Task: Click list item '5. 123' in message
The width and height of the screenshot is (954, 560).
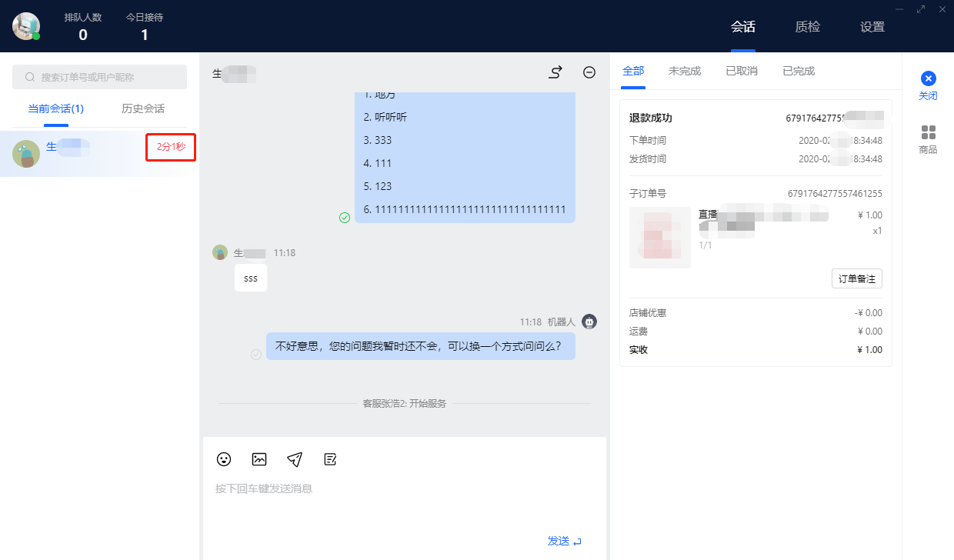Action: (x=378, y=187)
